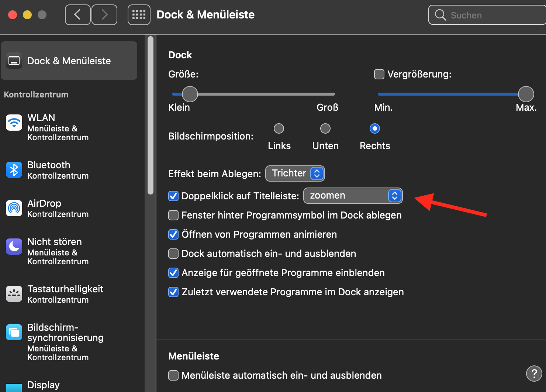Select the Tastaturhelligkeit icon
This screenshot has height=392, width=546.
14,294
